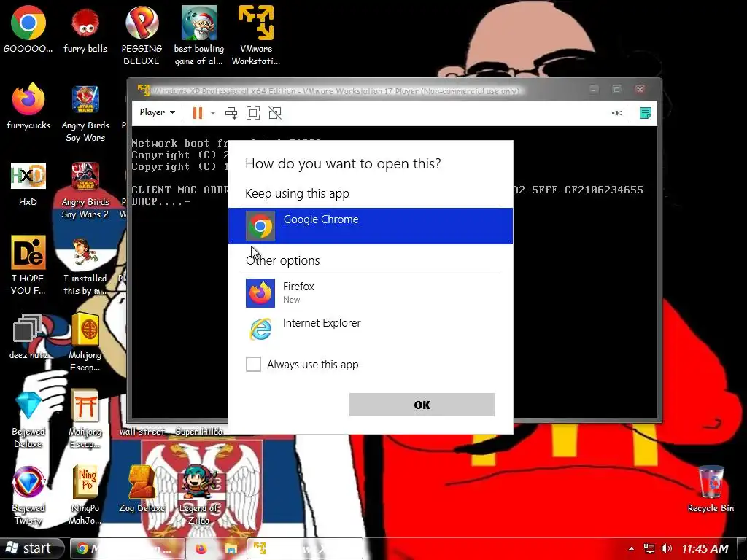
Task: Click the file explorer taskbar icon
Action: tap(231, 549)
